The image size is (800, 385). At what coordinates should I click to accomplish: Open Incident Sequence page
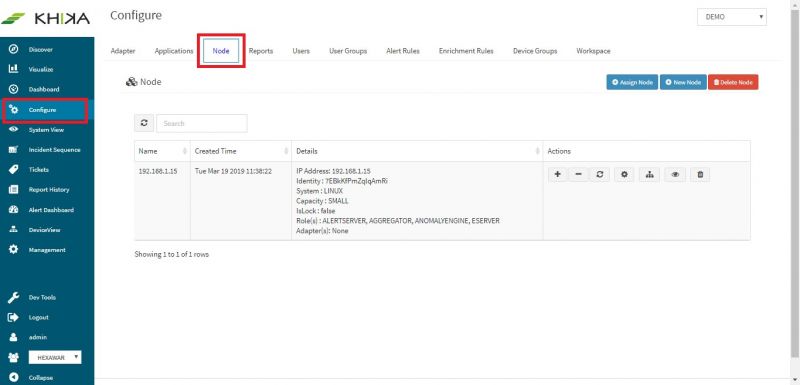tap(54, 150)
